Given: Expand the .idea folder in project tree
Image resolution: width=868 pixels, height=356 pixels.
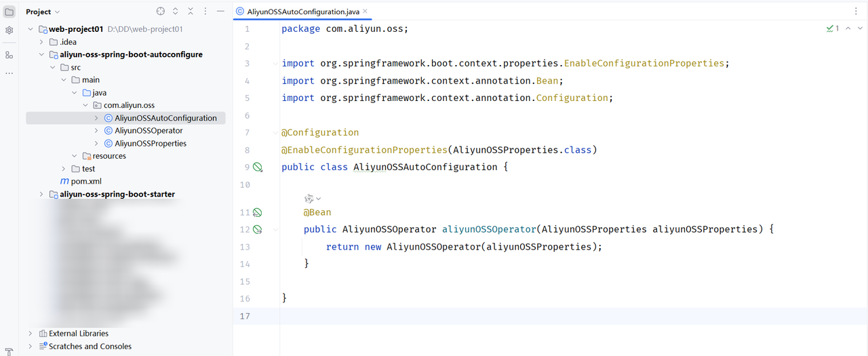Looking at the screenshot, I should 42,42.
